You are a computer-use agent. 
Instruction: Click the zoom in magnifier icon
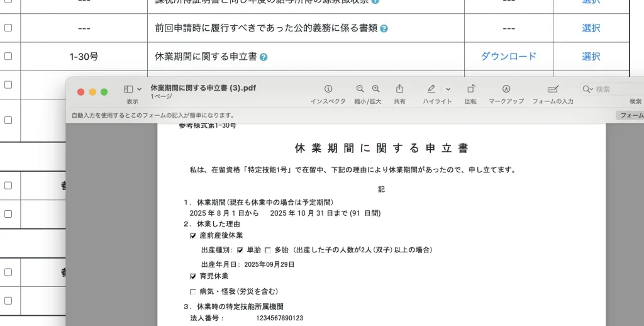[375, 89]
